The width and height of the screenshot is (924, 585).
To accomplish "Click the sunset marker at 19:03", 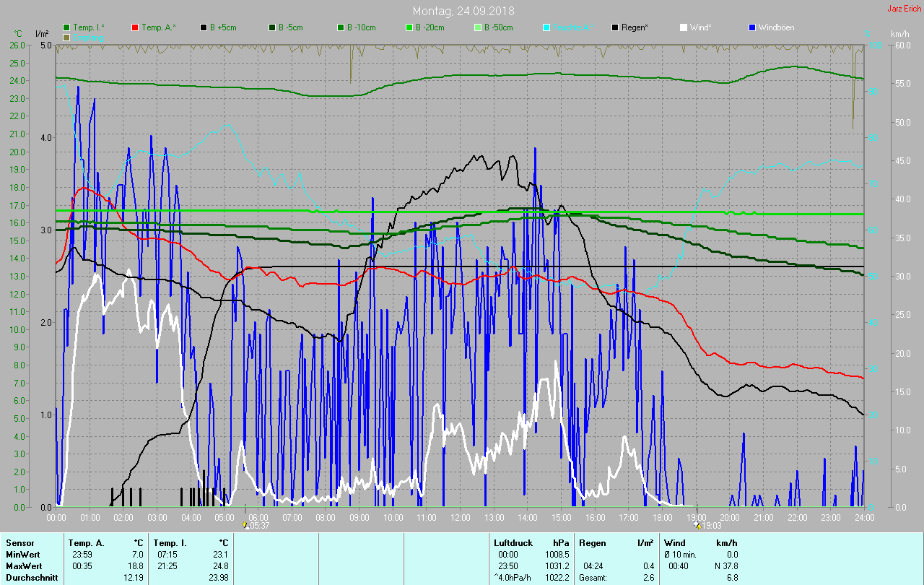I will coord(697,526).
